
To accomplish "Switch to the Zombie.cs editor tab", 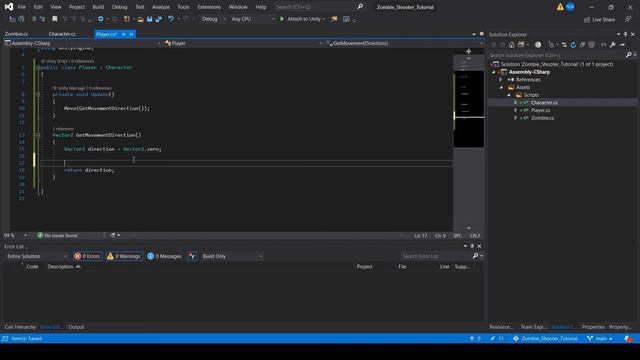I will click(x=17, y=34).
